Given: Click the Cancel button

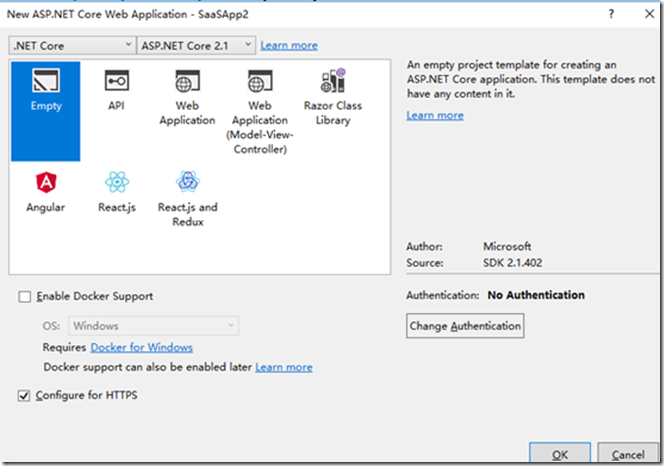Looking at the screenshot, I should click(628, 454).
